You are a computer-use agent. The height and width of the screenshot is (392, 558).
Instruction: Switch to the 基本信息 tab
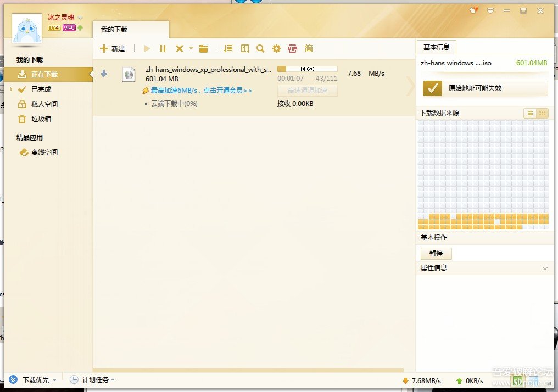[436, 48]
